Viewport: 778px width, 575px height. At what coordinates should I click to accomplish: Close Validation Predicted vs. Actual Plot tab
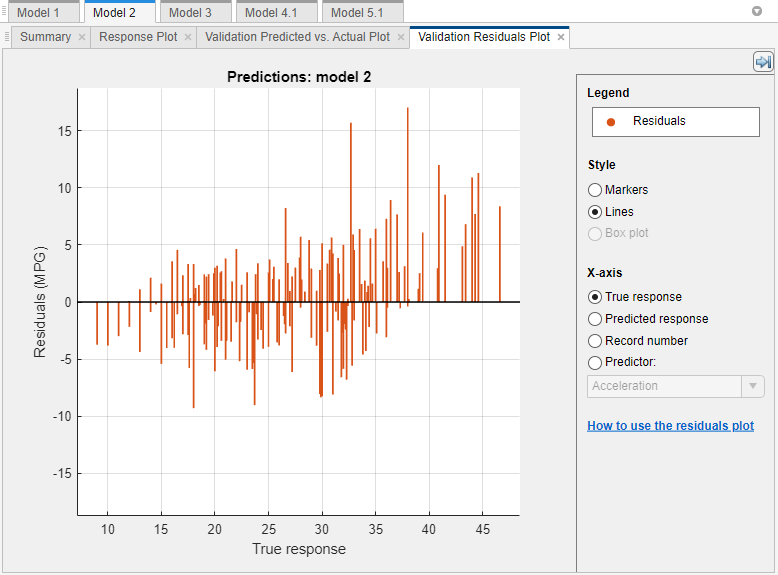400,38
